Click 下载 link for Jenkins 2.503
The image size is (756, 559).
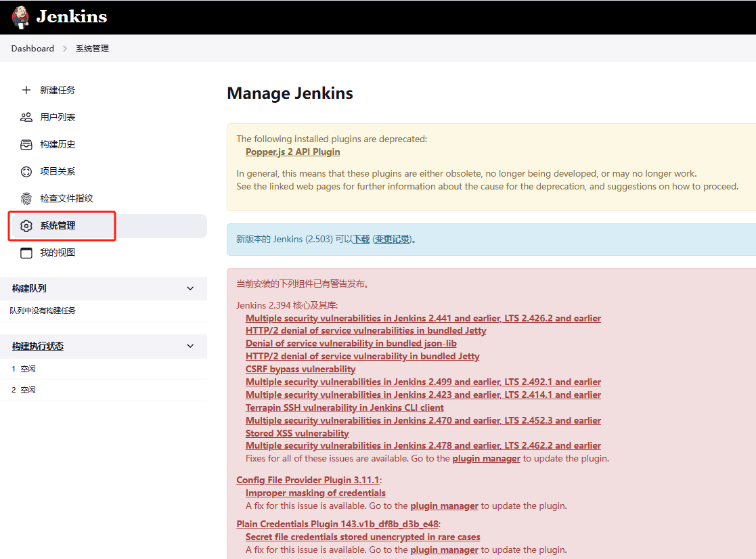[x=361, y=239]
